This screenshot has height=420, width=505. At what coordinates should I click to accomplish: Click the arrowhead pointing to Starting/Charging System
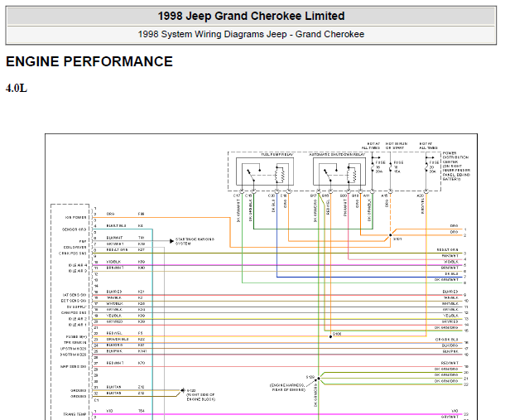tap(171, 241)
